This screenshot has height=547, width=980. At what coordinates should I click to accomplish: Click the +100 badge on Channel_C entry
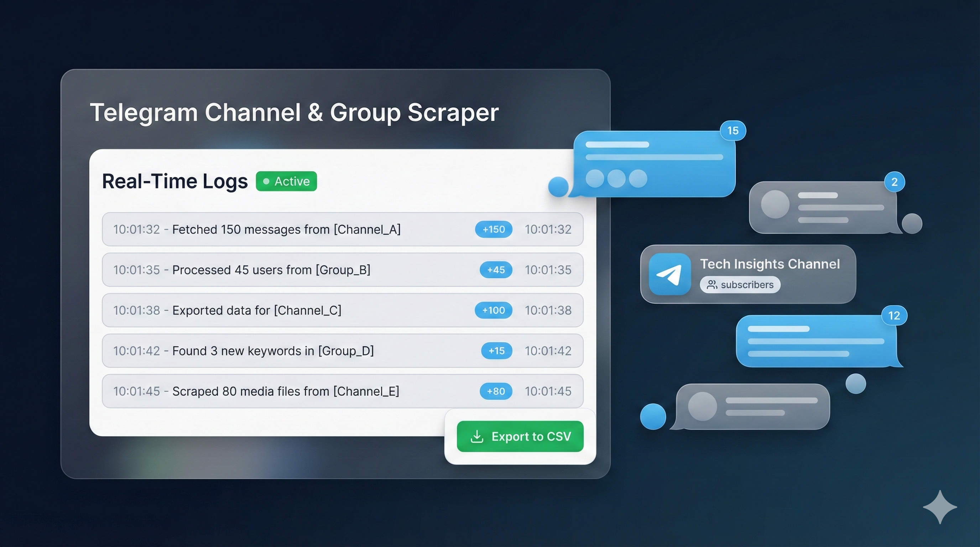pos(493,311)
